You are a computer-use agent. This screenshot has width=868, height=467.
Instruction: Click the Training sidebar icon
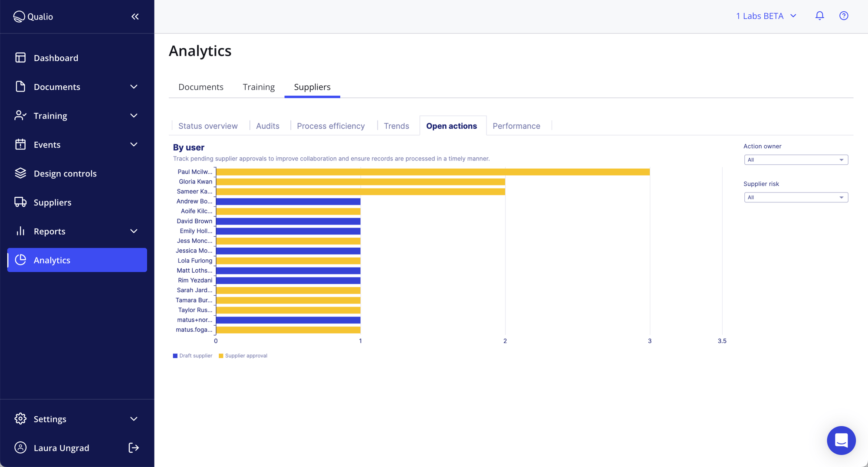click(20, 115)
